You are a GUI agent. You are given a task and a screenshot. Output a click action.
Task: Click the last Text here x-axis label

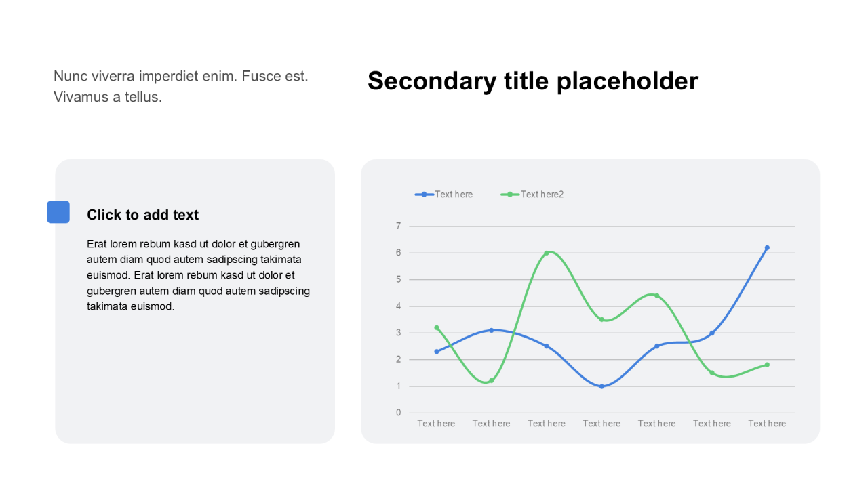tap(767, 424)
